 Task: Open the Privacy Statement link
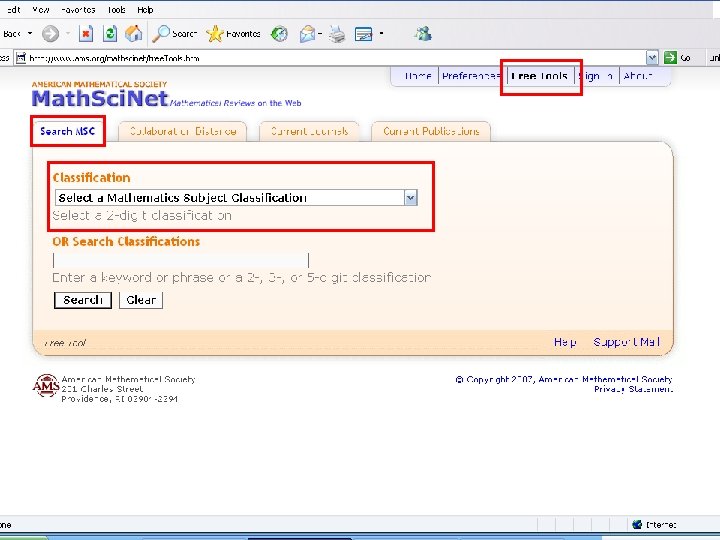click(633, 389)
